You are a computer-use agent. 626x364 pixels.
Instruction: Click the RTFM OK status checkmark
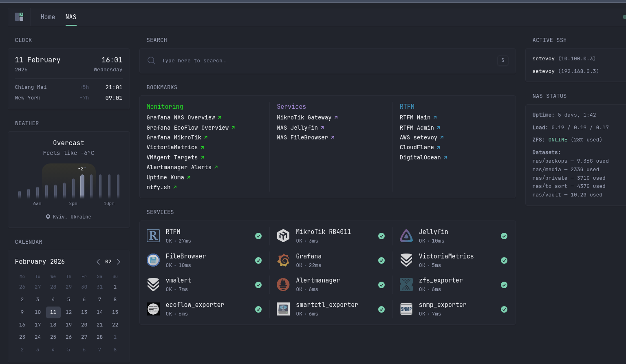[258, 236]
